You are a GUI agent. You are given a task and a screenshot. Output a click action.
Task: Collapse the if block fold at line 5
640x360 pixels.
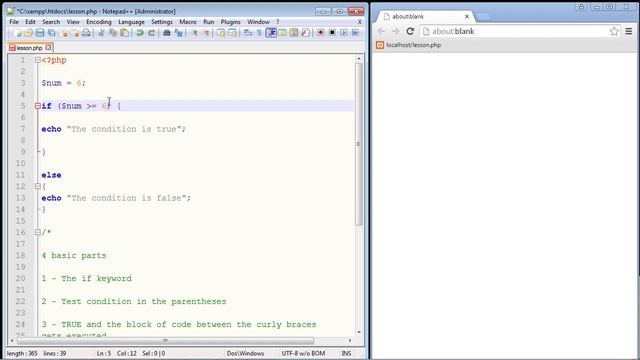click(x=38, y=106)
